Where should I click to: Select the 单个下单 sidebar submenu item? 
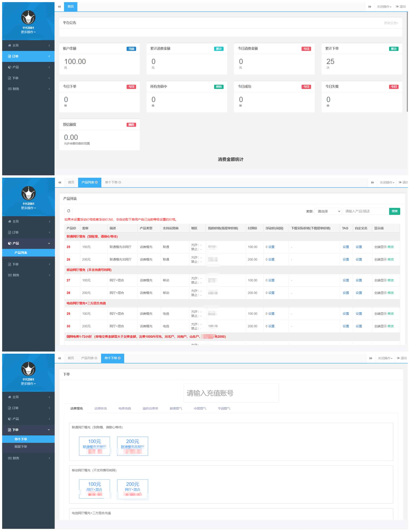(21, 439)
